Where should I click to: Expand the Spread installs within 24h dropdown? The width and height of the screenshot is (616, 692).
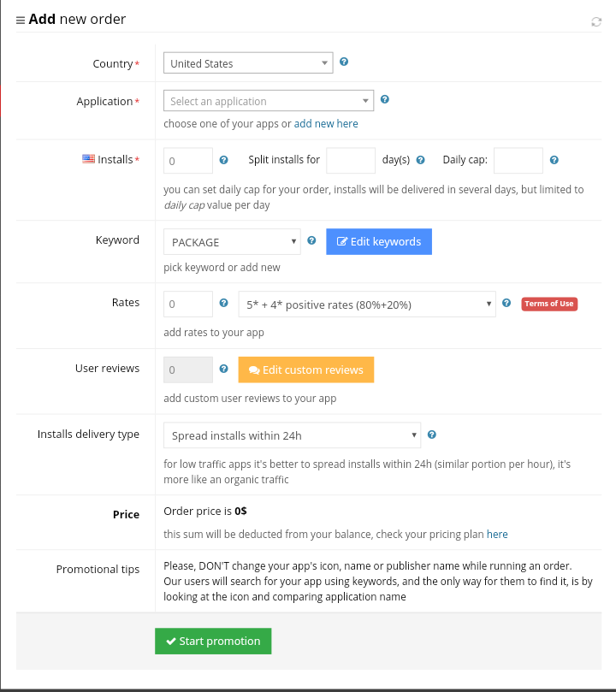point(292,435)
